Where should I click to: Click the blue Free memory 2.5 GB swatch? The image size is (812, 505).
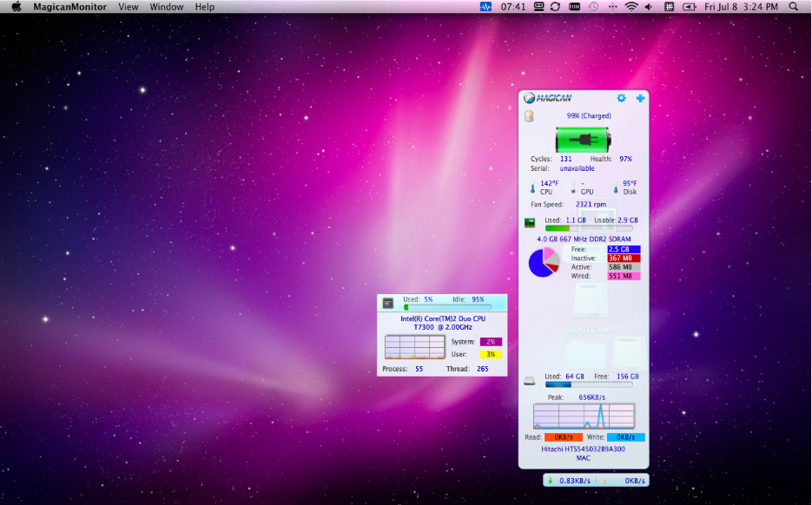tap(624, 249)
